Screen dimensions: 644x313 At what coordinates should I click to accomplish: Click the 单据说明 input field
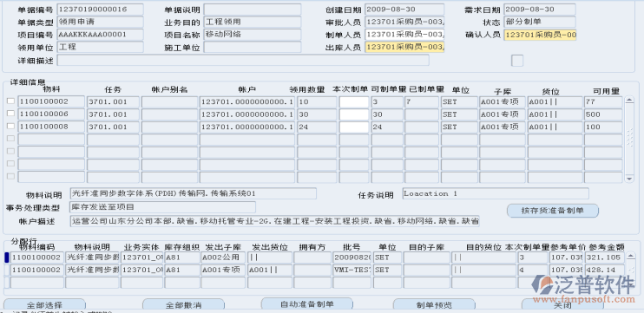point(253,10)
